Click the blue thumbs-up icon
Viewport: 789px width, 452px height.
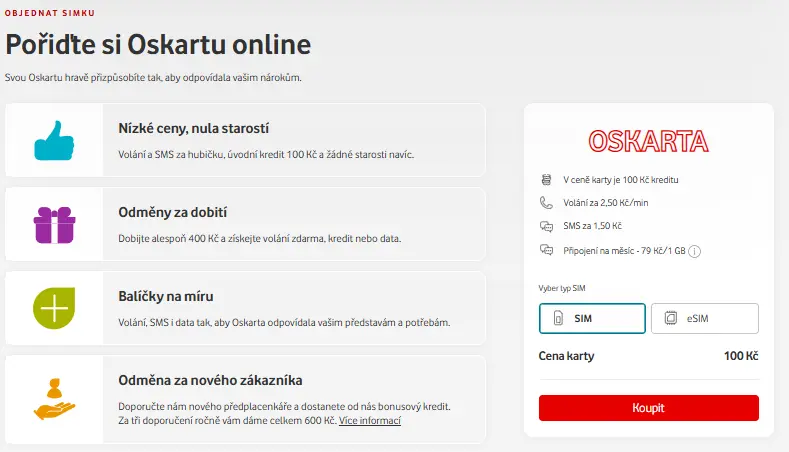click(54, 140)
